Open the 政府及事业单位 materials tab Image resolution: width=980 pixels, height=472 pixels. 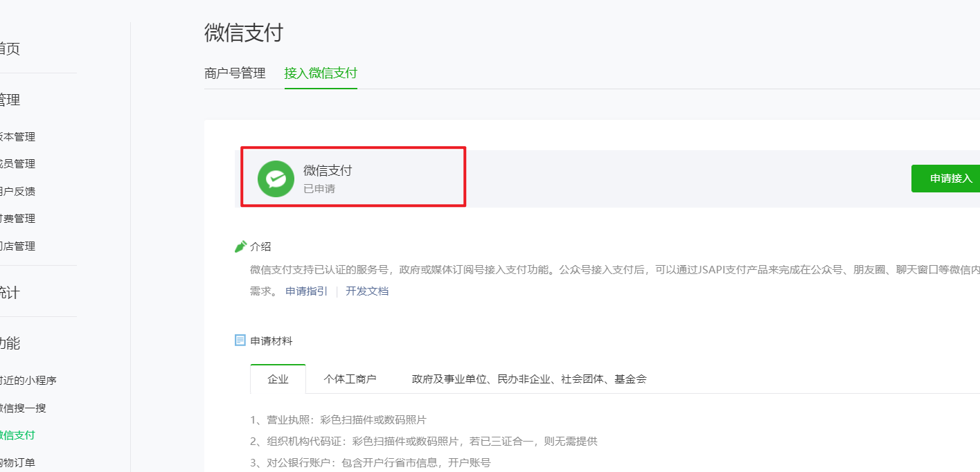529,379
